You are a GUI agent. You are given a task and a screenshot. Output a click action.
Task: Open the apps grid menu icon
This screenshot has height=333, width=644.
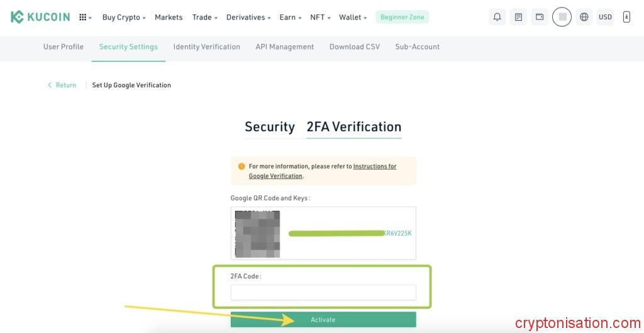[84, 17]
